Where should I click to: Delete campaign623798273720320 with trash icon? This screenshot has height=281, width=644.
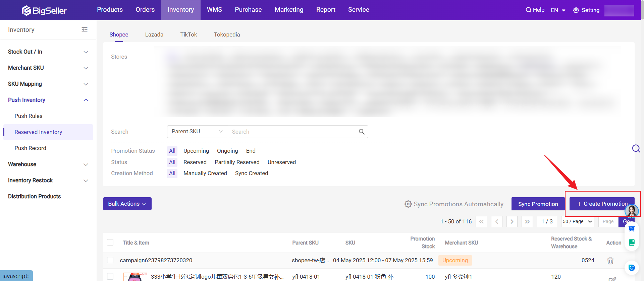tap(610, 261)
